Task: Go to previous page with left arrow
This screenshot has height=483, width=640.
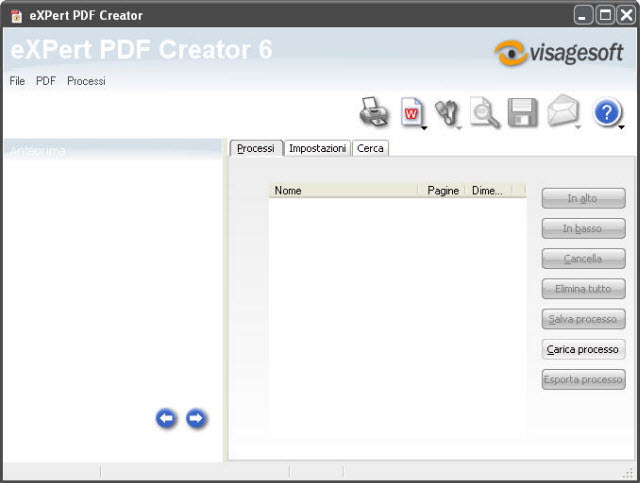Action: point(166,418)
